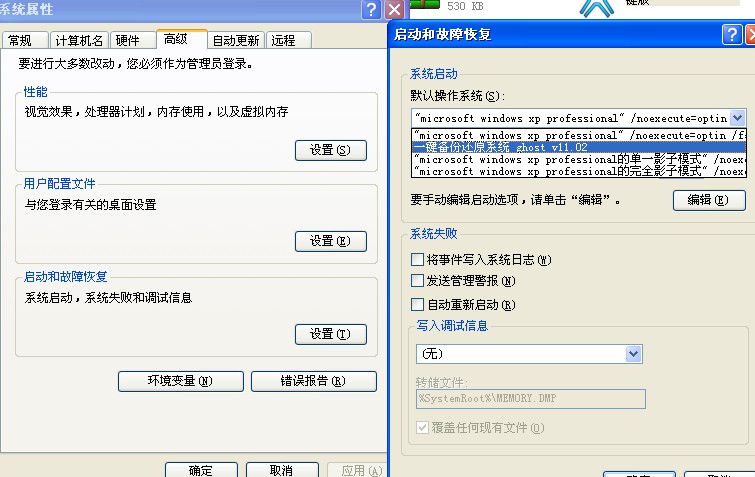Enable 发送管理警报(N) checkbox

coord(417,281)
